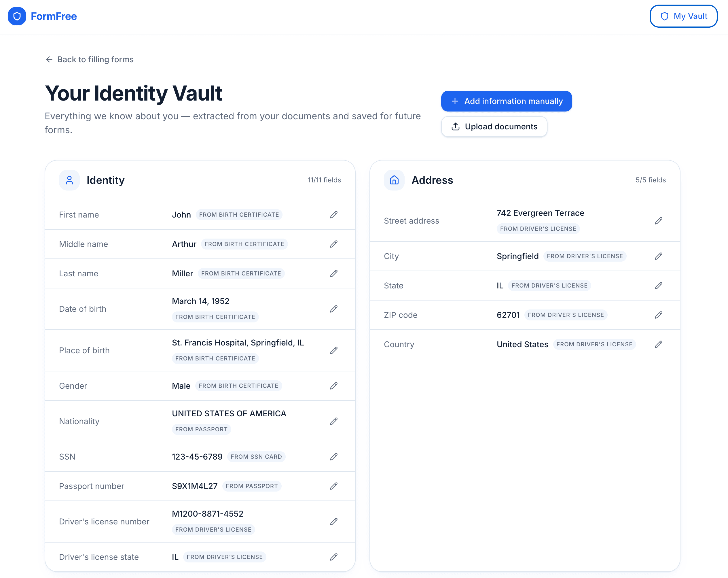Click the FormFree brand name
This screenshot has height=578, width=728.
point(54,16)
